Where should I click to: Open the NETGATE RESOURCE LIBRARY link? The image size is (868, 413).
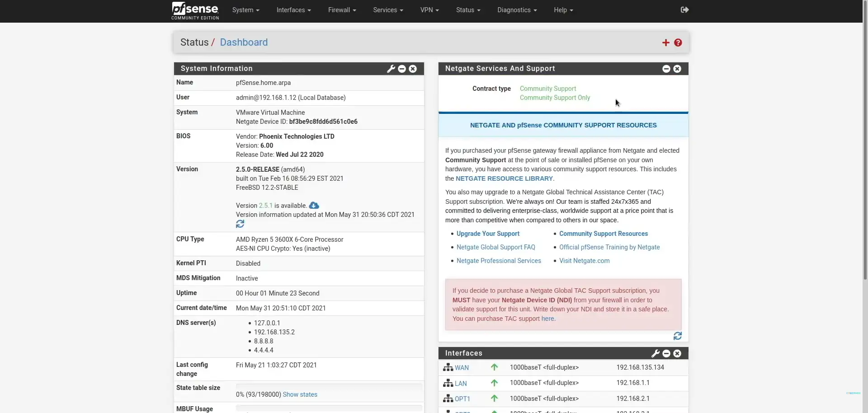pos(504,178)
